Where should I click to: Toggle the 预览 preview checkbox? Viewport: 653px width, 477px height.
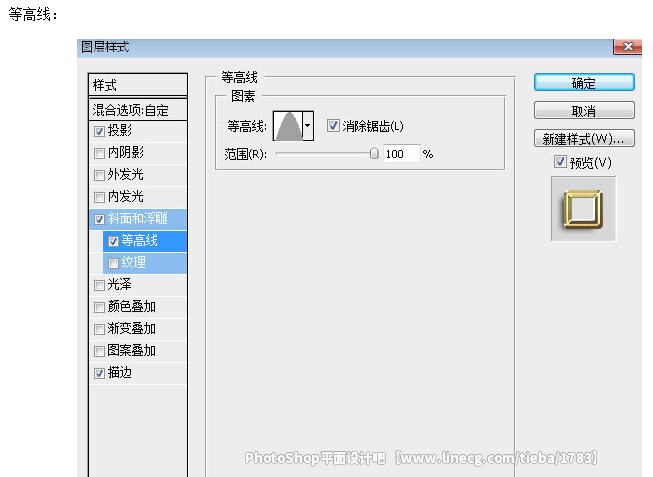tap(560, 162)
